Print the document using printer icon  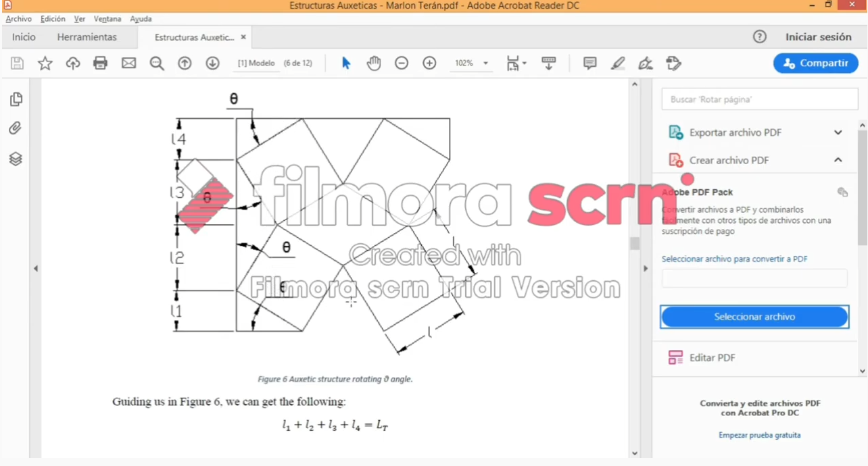point(100,63)
